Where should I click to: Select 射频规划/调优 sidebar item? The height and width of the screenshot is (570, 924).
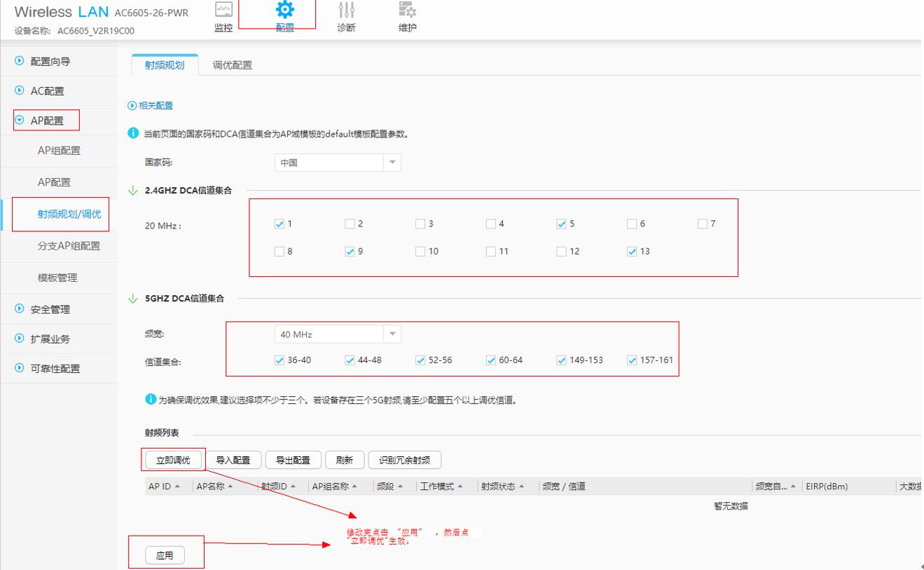(x=69, y=215)
